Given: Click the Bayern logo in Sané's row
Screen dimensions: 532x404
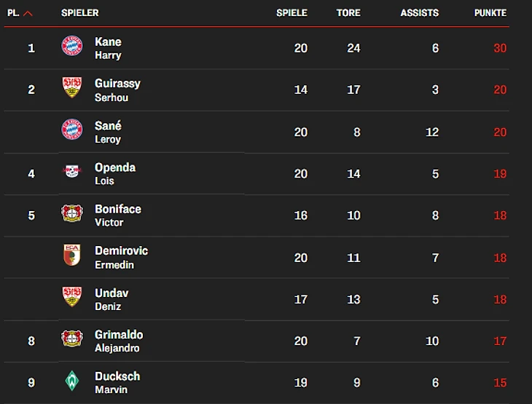Looking at the screenshot, I should [71, 130].
